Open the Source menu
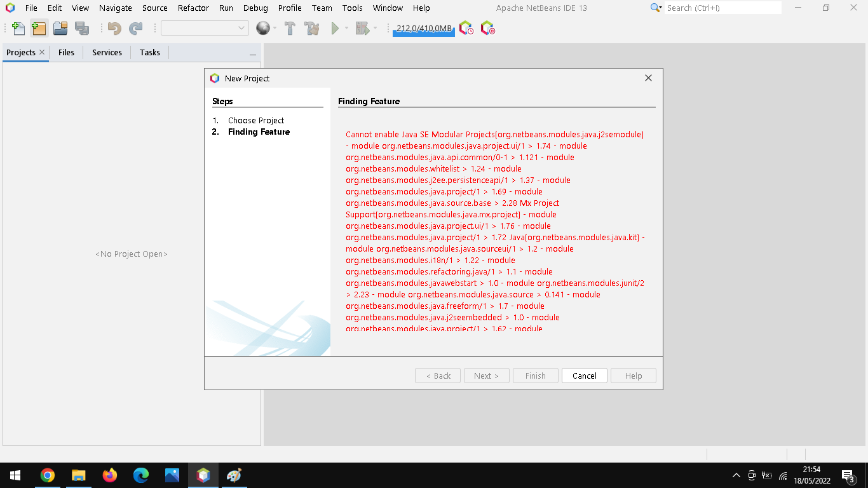Viewport: 868px width, 488px height. (155, 8)
